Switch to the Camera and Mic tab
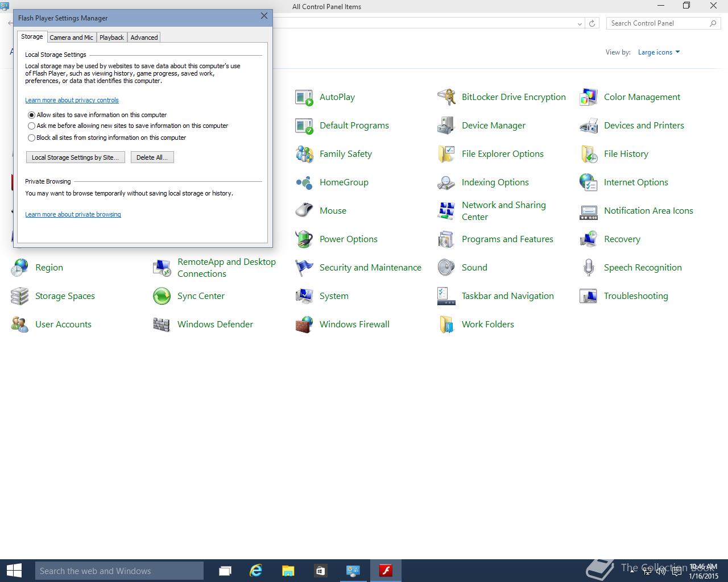This screenshot has height=582, width=728. tap(71, 38)
